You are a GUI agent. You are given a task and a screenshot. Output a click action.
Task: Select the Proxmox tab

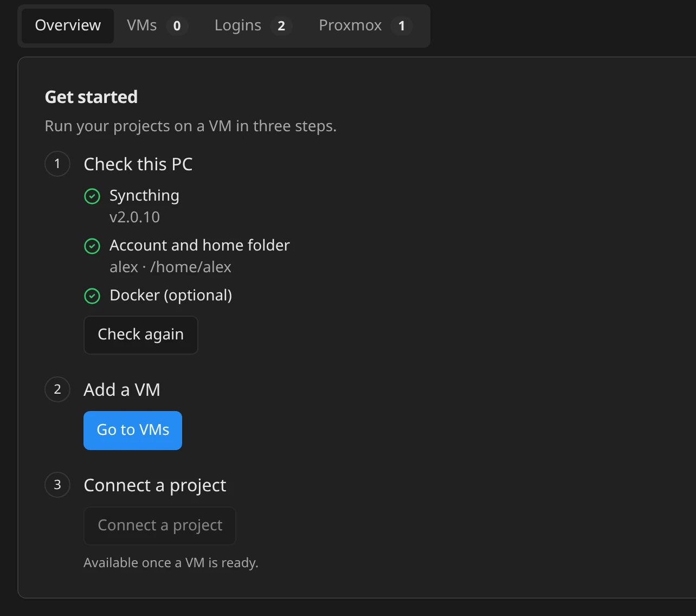coord(365,25)
